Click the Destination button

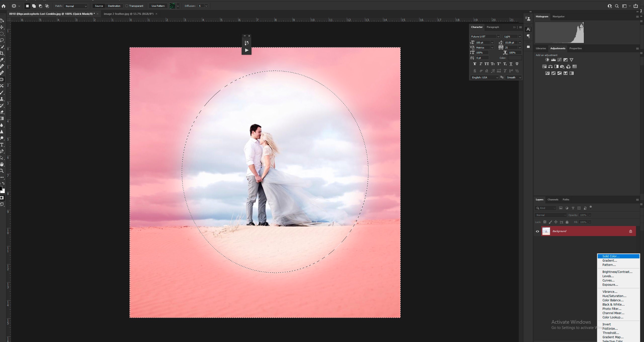click(114, 6)
